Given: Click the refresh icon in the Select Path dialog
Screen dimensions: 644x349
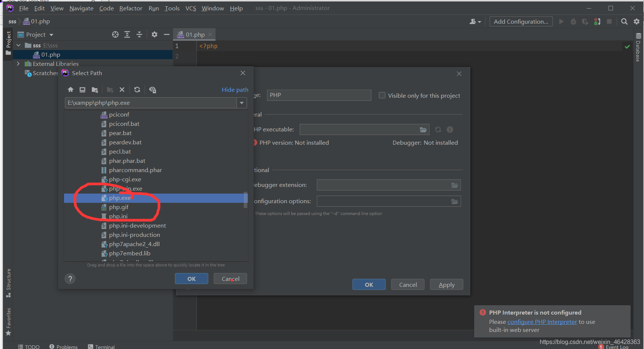Looking at the screenshot, I should [137, 90].
